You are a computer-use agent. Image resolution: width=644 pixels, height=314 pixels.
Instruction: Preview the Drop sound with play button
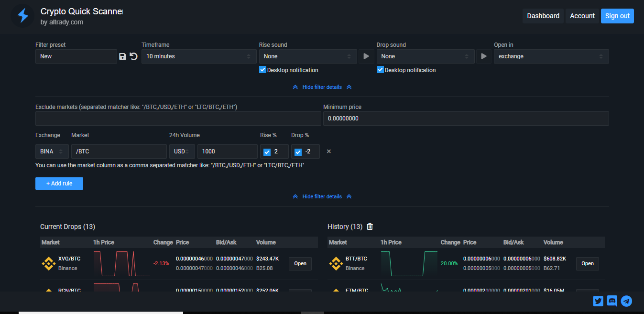click(x=483, y=56)
